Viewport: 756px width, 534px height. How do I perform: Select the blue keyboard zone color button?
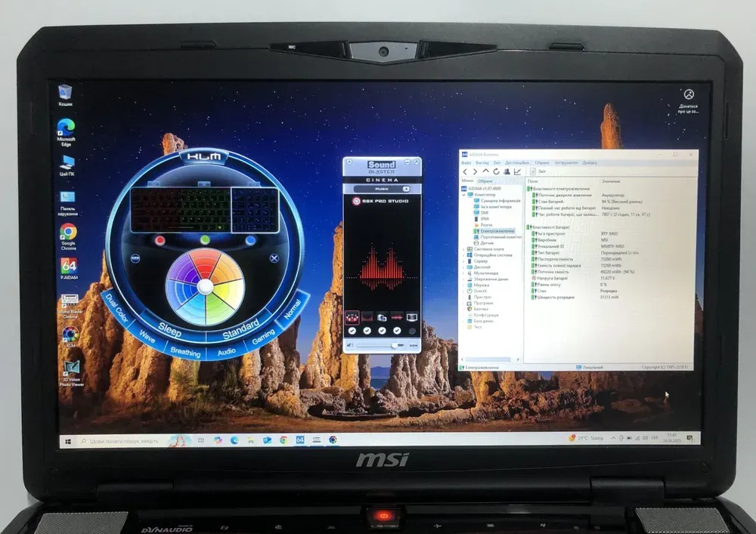250,240
